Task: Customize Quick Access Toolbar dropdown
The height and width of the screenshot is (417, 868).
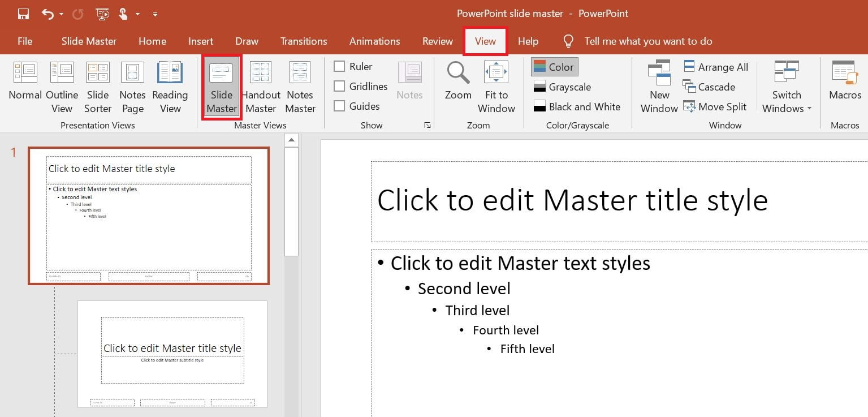Action: (x=155, y=14)
